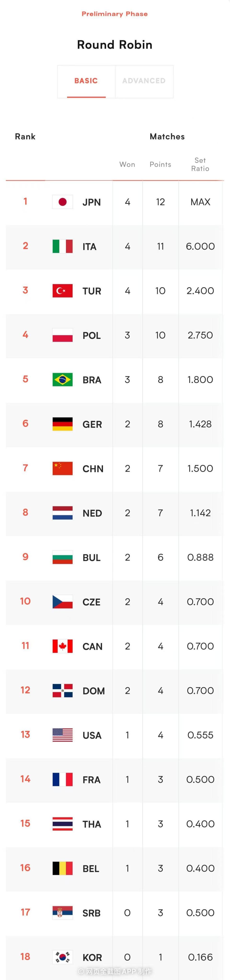Click the Japan flag icon
The width and height of the screenshot is (230, 980).
coord(63,202)
